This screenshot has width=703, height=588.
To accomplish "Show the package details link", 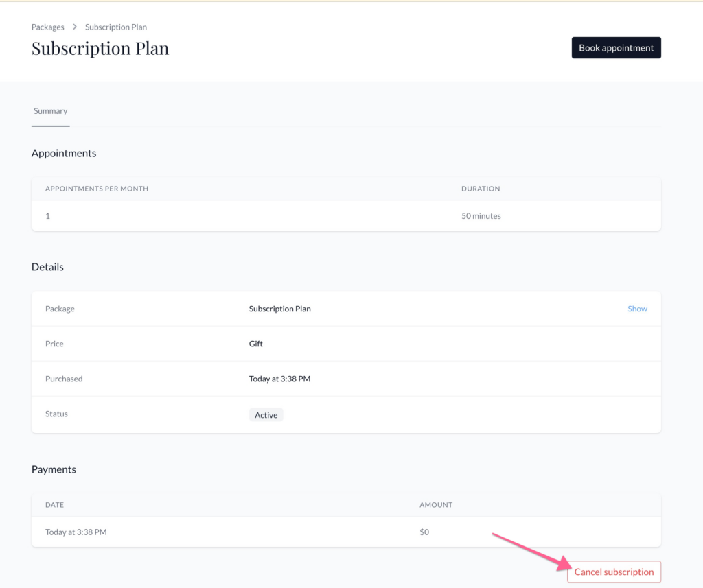I will click(637, 309).
